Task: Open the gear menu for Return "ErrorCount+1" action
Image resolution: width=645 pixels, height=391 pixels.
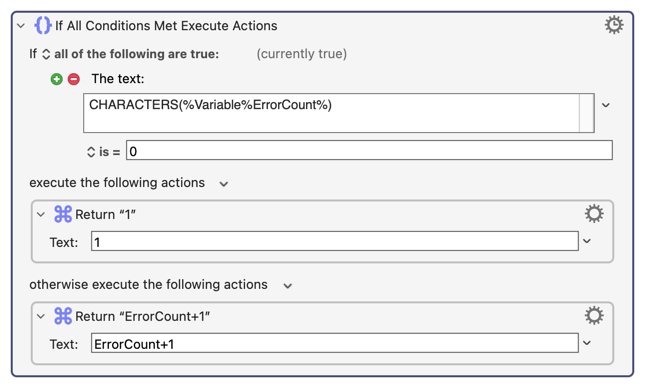Action: pos(594,316)
